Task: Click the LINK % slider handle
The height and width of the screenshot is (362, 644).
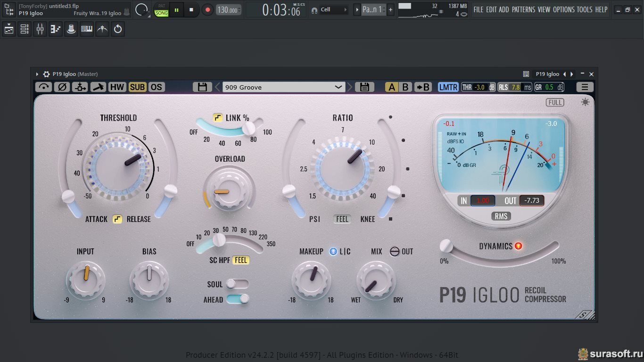Action: click(248, 128)
